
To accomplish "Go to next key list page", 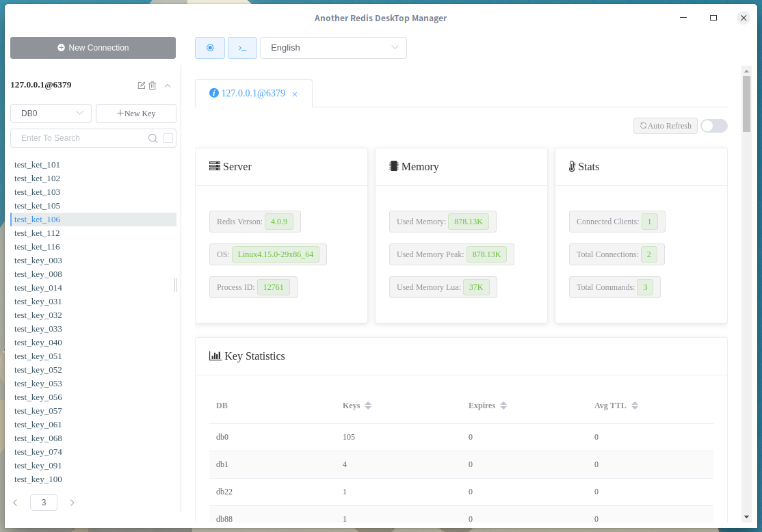I will pos(72,503).
